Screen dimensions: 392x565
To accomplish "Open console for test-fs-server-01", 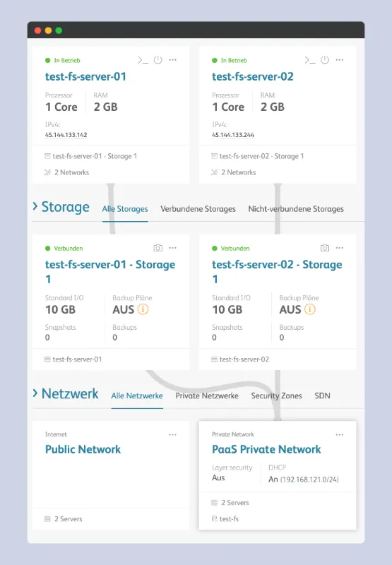I will pyautogui.click(x=143, y=60).
